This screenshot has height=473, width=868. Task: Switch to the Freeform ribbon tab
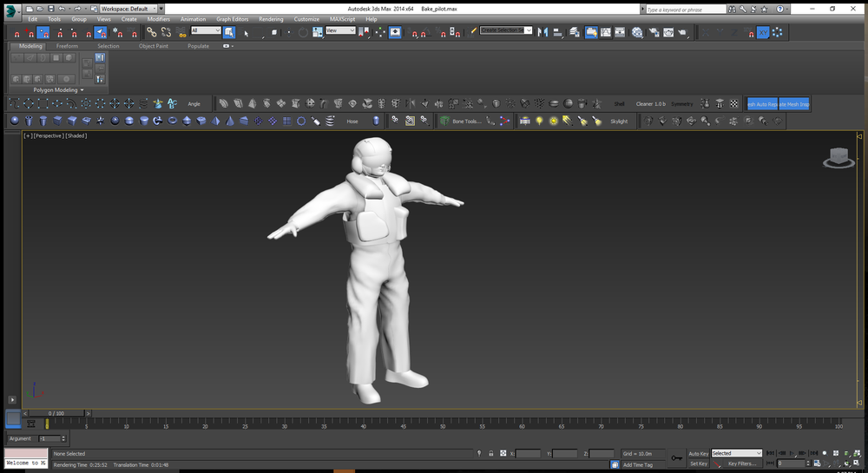pyautogui.click(x=67, y=46)
